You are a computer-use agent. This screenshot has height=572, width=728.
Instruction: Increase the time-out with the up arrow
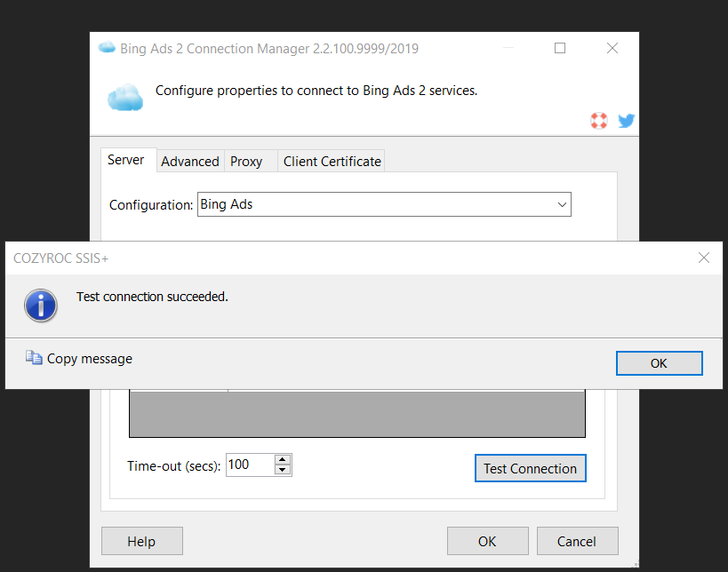point(283,460)
